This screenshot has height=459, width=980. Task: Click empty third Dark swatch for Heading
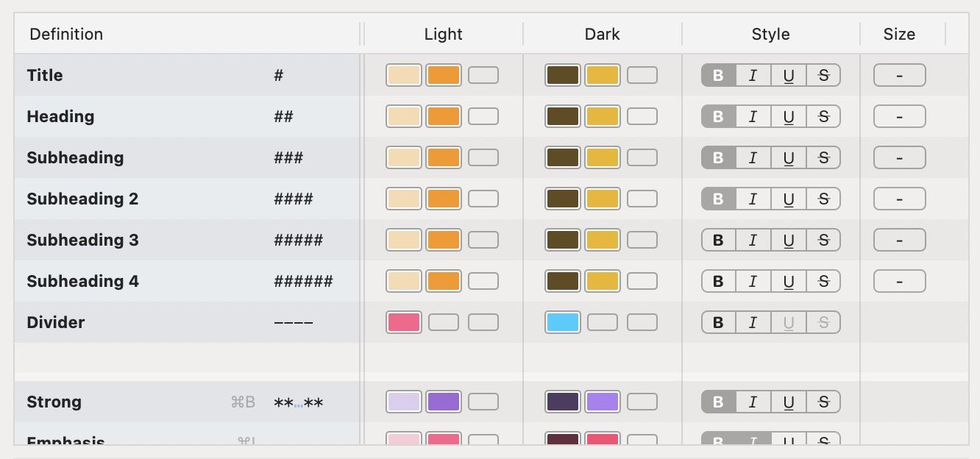tap(642, 116)
